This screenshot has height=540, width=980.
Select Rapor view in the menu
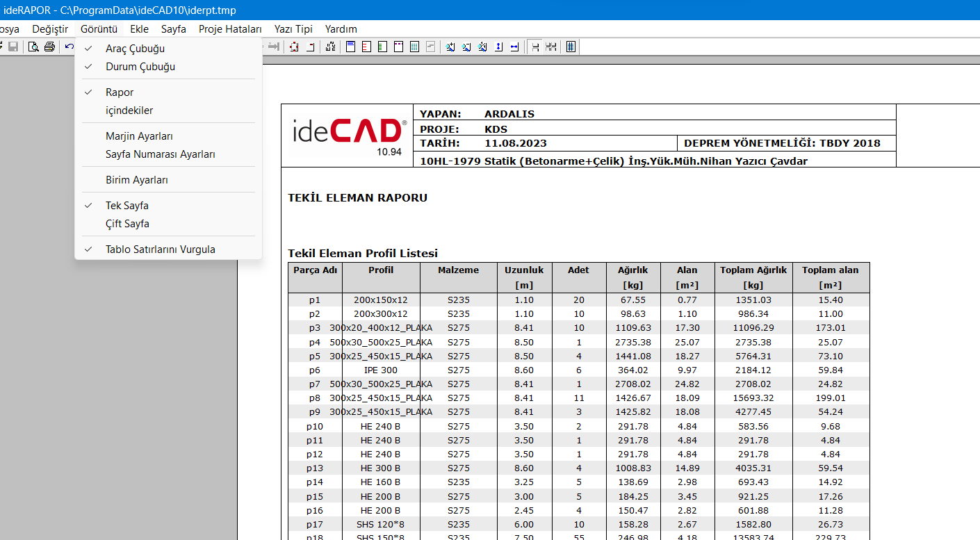point(168,92)
